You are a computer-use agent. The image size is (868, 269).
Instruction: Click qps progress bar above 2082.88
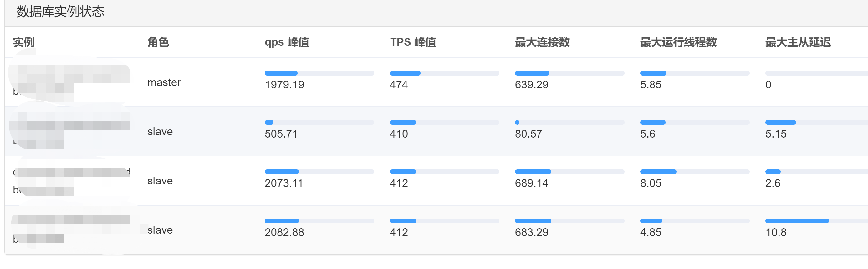[x=319, y=221]
